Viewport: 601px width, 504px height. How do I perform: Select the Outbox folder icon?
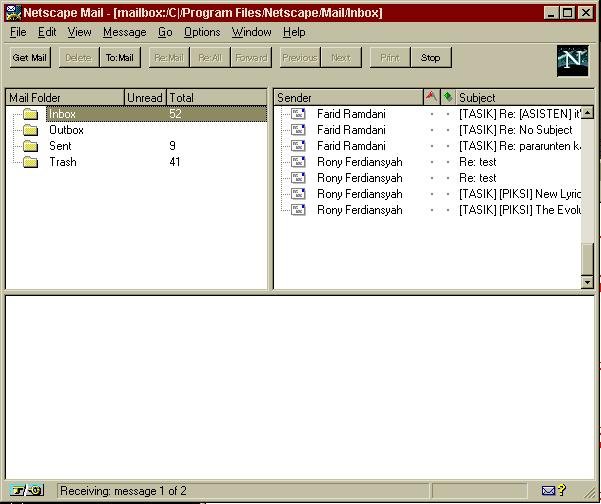click(x=30, y=130)
